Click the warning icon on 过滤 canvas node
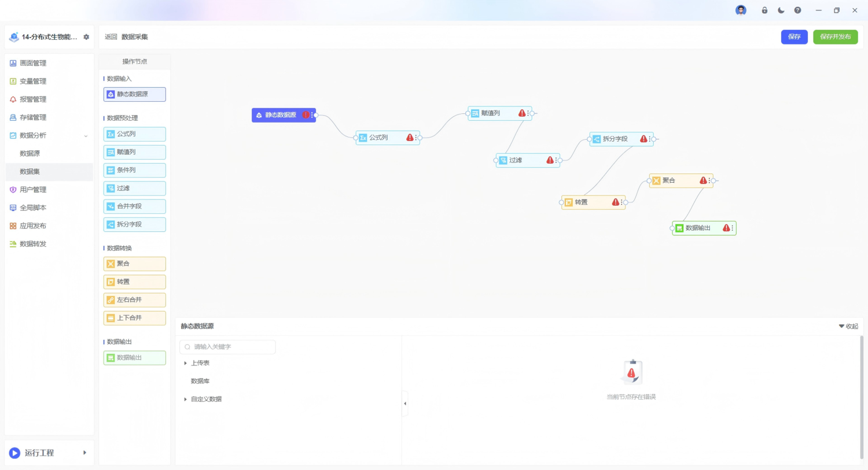The height and width of the screenshot is (470, 868). [550, 160]
